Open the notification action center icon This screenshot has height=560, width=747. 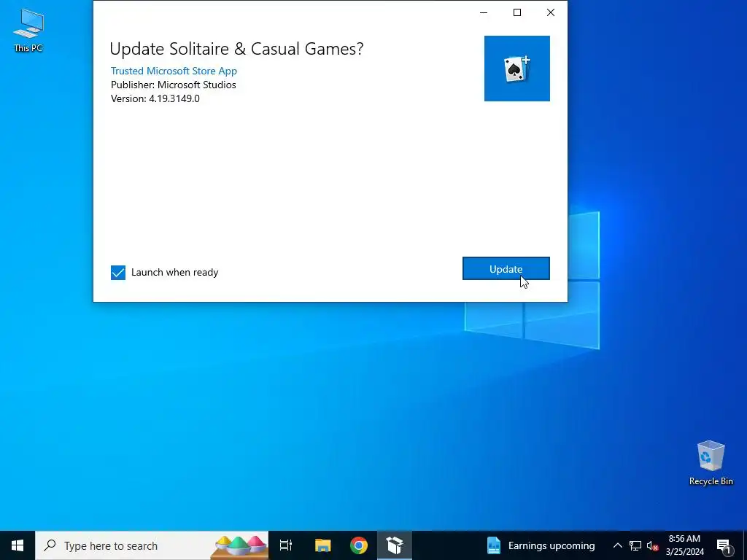click(x=724, y=545)
